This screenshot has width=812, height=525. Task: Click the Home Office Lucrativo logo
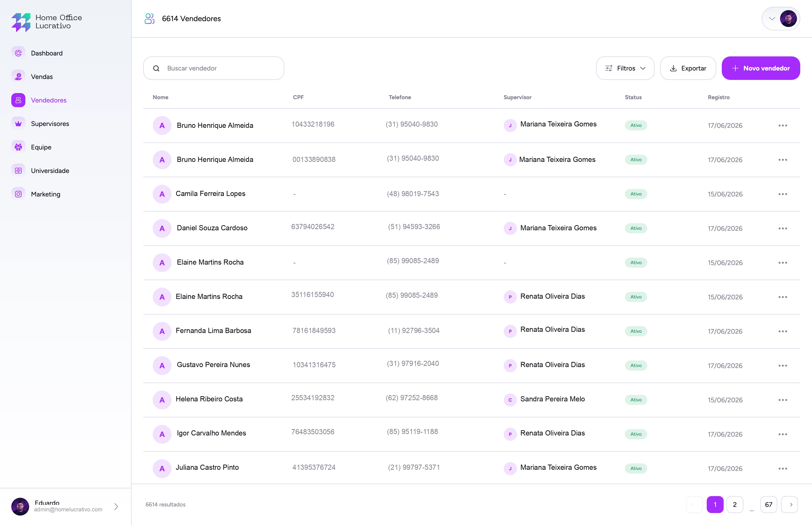pos(47,22)
